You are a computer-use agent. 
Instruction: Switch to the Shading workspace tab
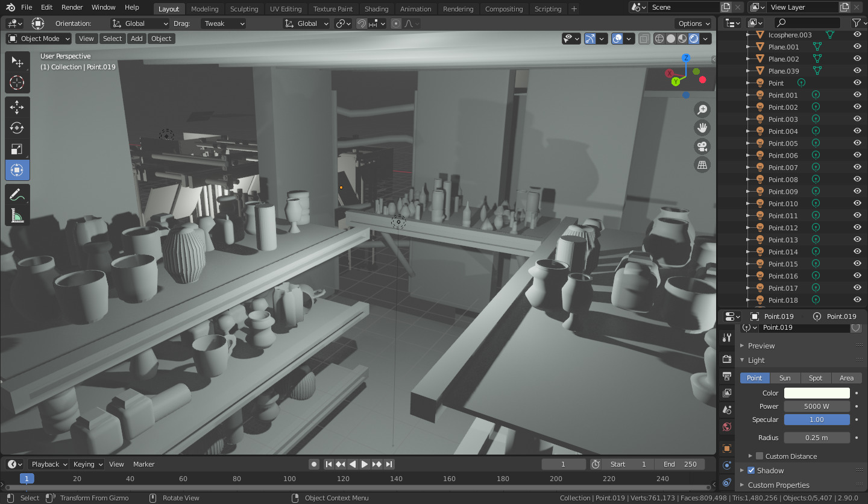(x=377, y=9)
